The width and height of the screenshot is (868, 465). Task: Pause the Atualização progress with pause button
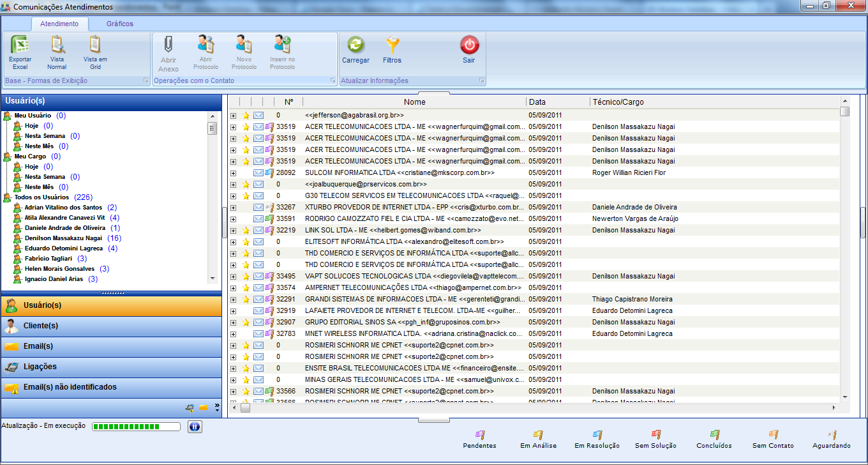195,427
